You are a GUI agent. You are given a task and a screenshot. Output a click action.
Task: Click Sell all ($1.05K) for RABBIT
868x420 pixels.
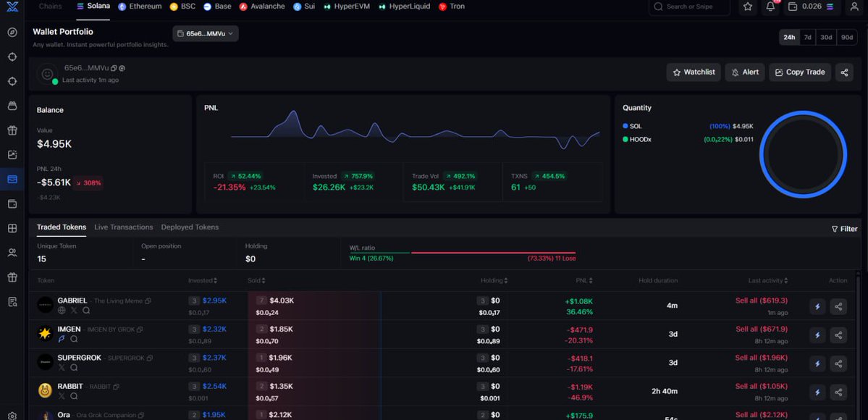tap(761, 386)
